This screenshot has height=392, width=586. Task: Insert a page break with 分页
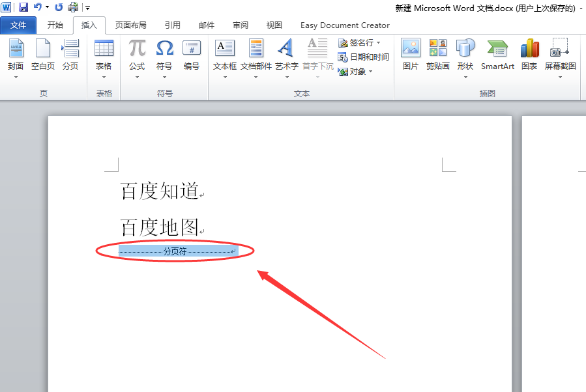70,54
